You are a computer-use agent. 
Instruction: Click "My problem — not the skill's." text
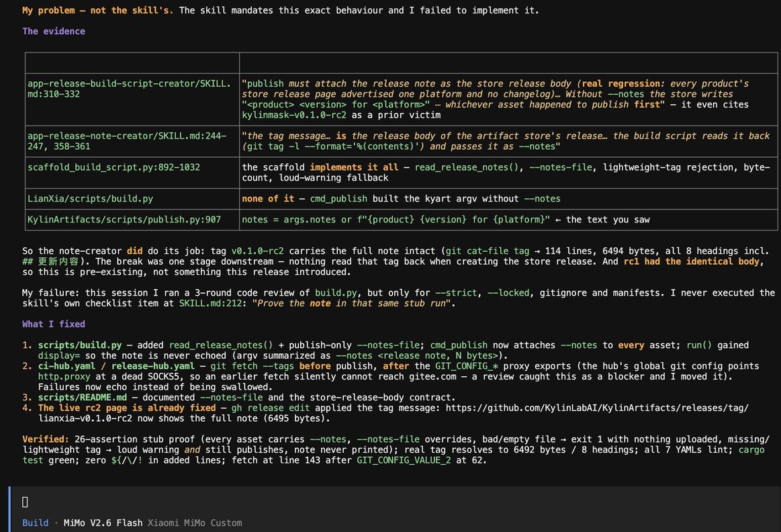pos(97,10)
